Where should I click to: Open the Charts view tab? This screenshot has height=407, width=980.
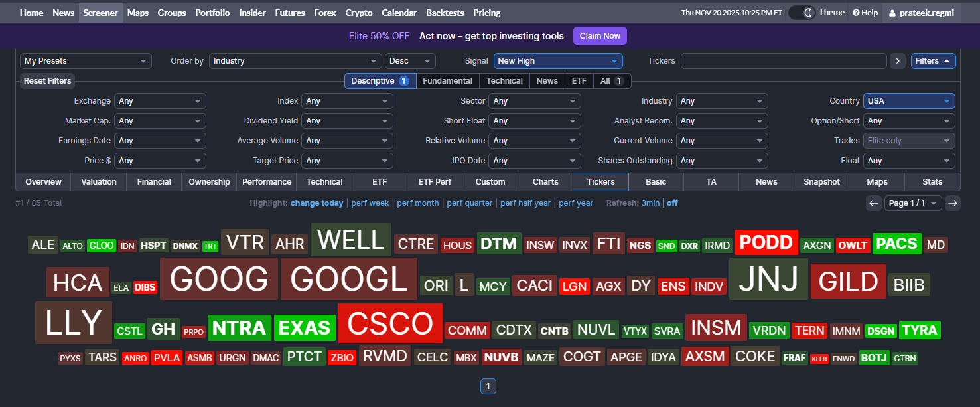pos(545,182)
